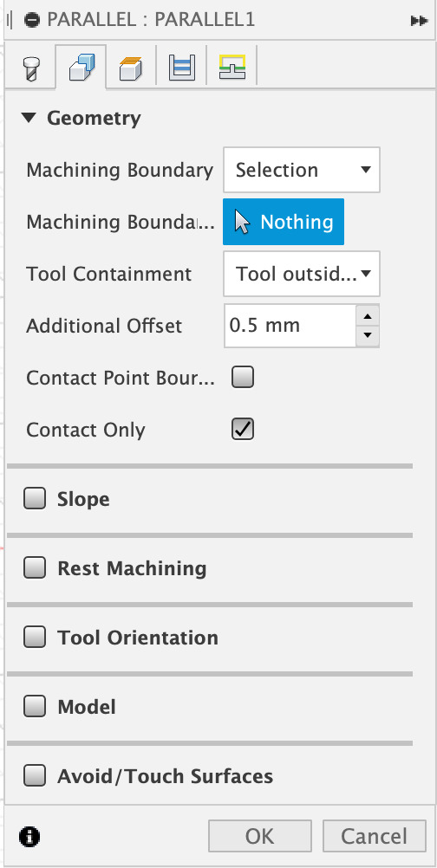Switch to the Heights tab icon
The image size is (437, 868).
pos(131,68)
